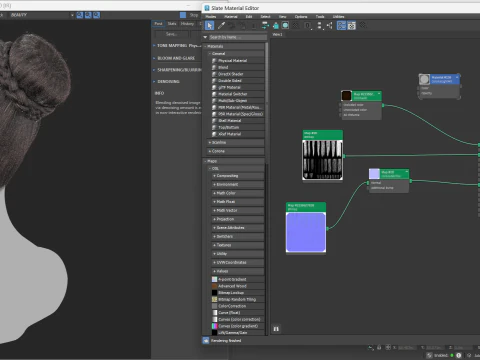480x360 pixels.
Task: Select the ColorCorrection map entry
Action: (x=238, y=306)
